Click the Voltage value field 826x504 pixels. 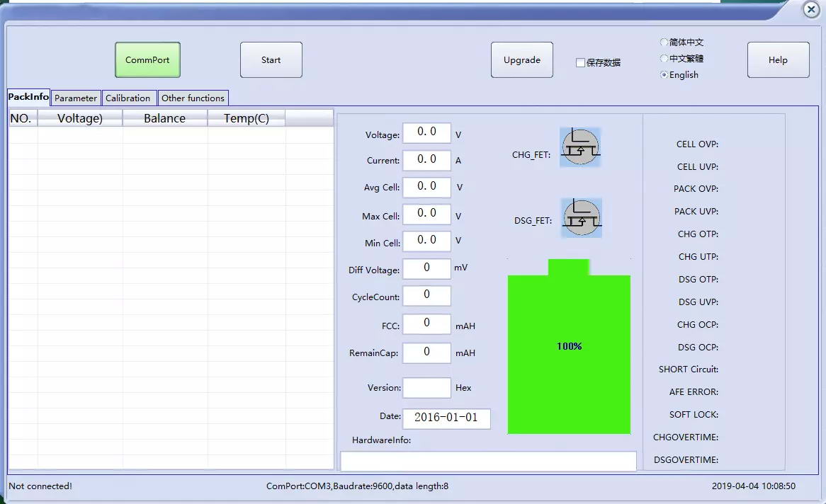(426, 132)
